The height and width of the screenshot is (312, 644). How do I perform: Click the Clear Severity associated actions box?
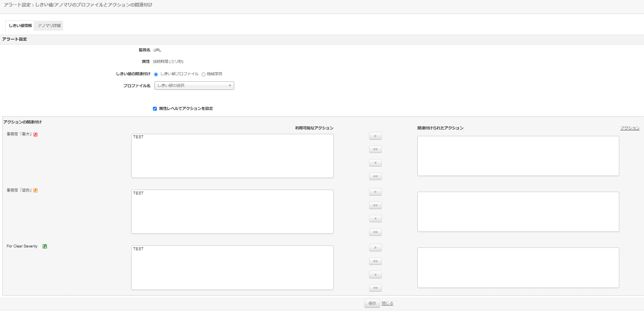click(x=518, y=267)
